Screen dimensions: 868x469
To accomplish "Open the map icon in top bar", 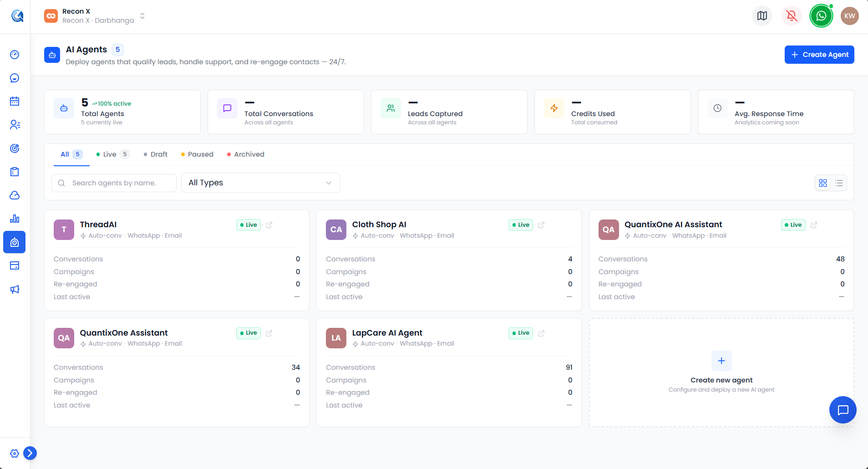I will click(x=762, y=16).
